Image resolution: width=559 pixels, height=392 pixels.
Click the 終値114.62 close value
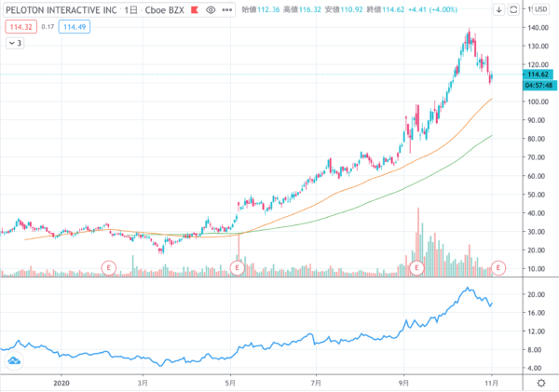pyautogui.click(x=386, y=9)
